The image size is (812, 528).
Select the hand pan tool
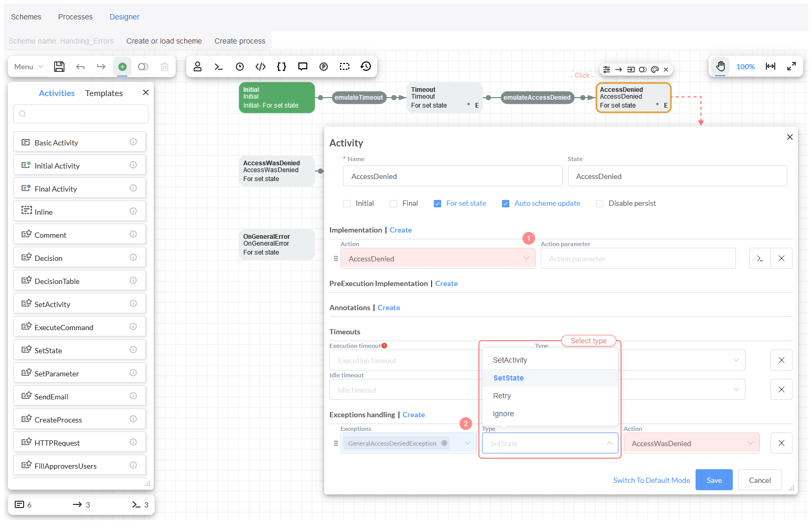pos(721,66)
